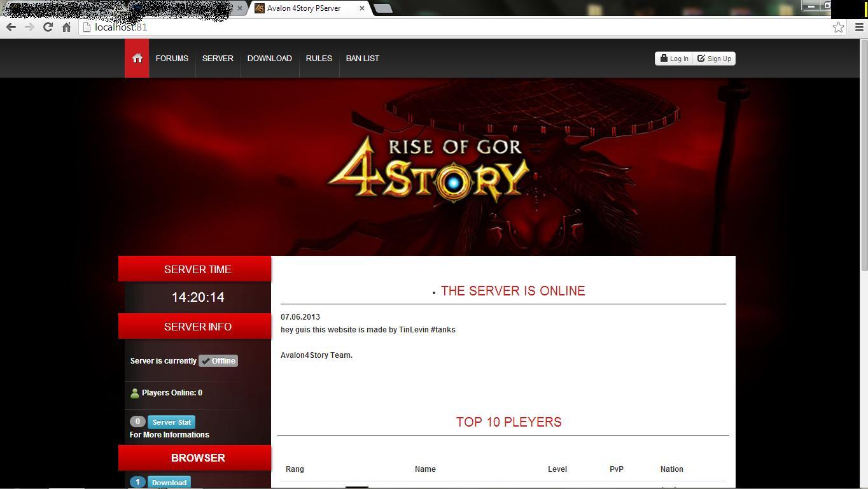Click the For More Informations text
The height and width of the screenshot is (489, 868).
coord(169,435)
